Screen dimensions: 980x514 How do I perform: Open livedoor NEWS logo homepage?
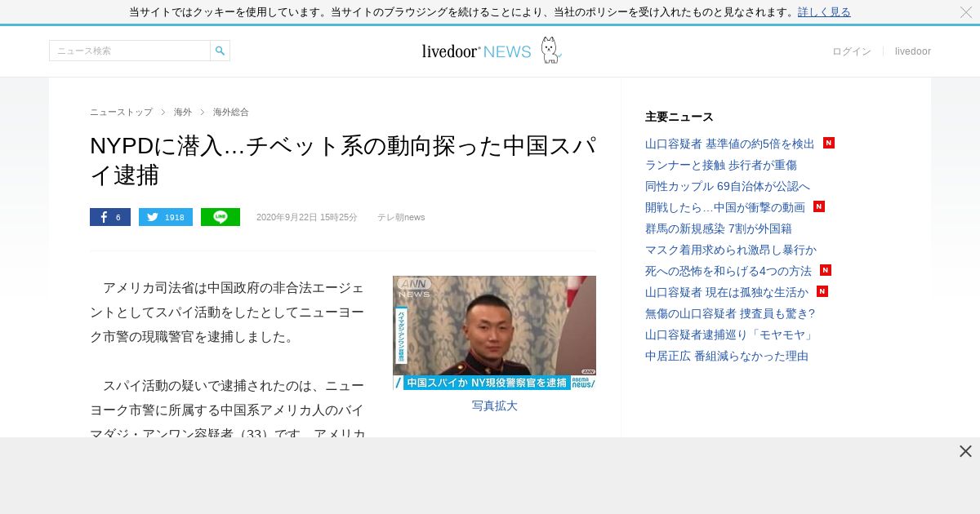pos(491,51)
